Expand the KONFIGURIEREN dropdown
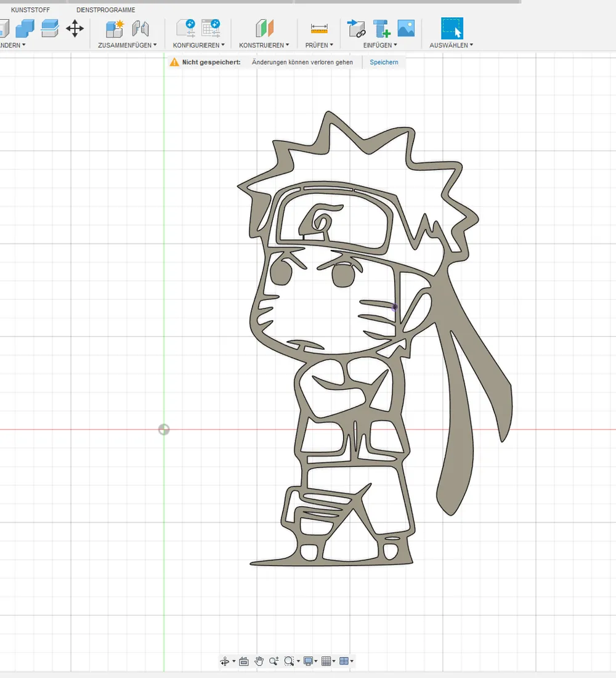Screen dimensions: 616x678 tap(198, 45)
